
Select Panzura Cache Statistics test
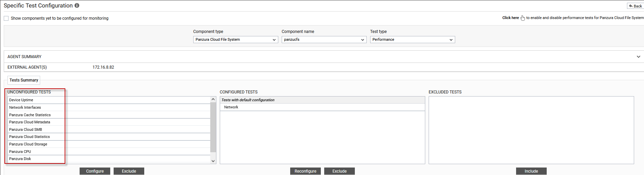[109, 115]
